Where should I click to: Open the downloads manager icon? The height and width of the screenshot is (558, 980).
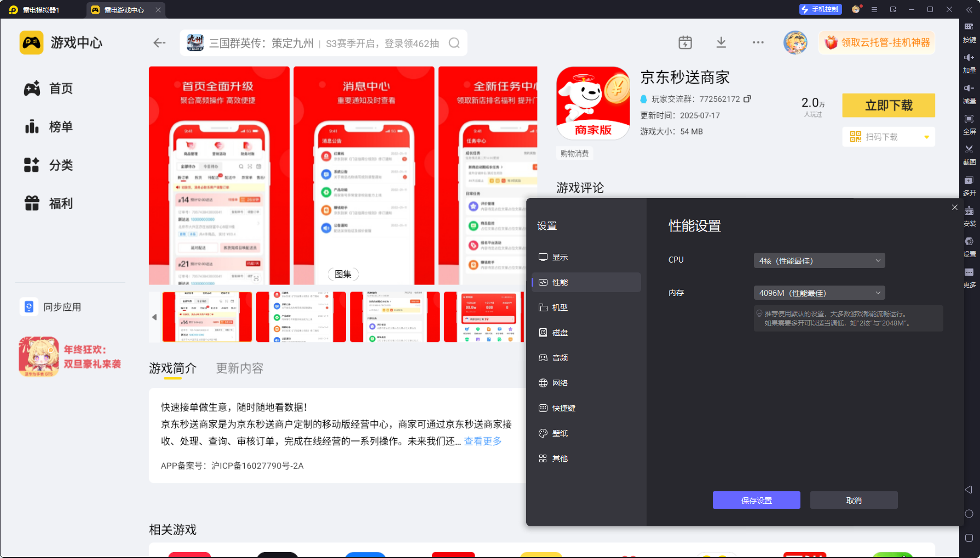(721, 43)
